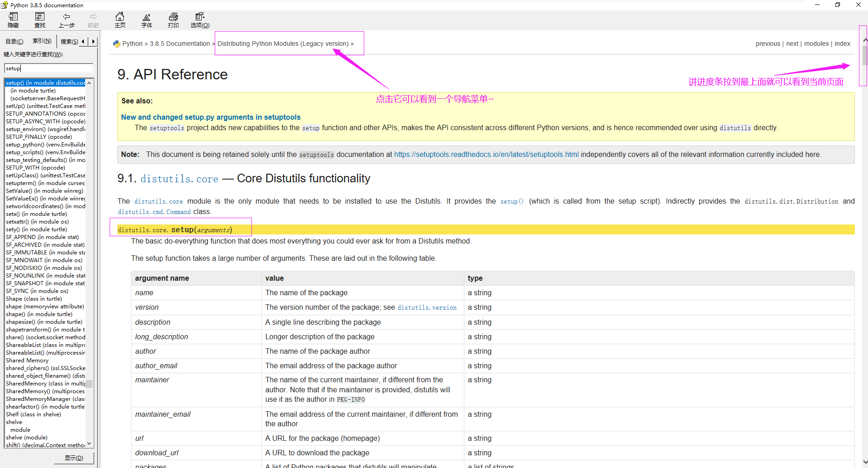Viewport: 868px width, 468px height.
Task: Click the tab strip right scroll arrow
Action: coord(93,41)
